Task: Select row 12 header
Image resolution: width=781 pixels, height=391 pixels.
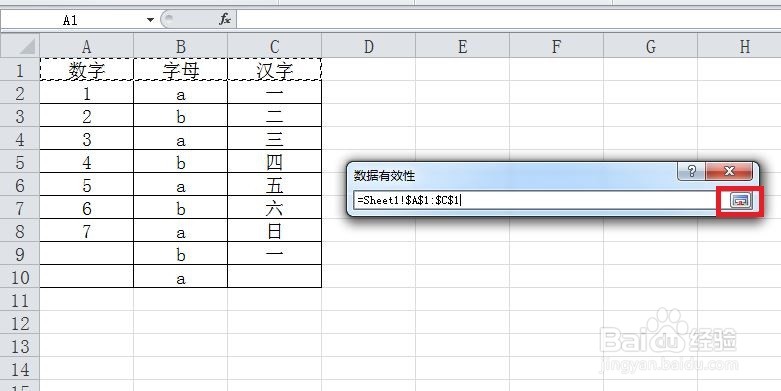Action: click(20, 322)
